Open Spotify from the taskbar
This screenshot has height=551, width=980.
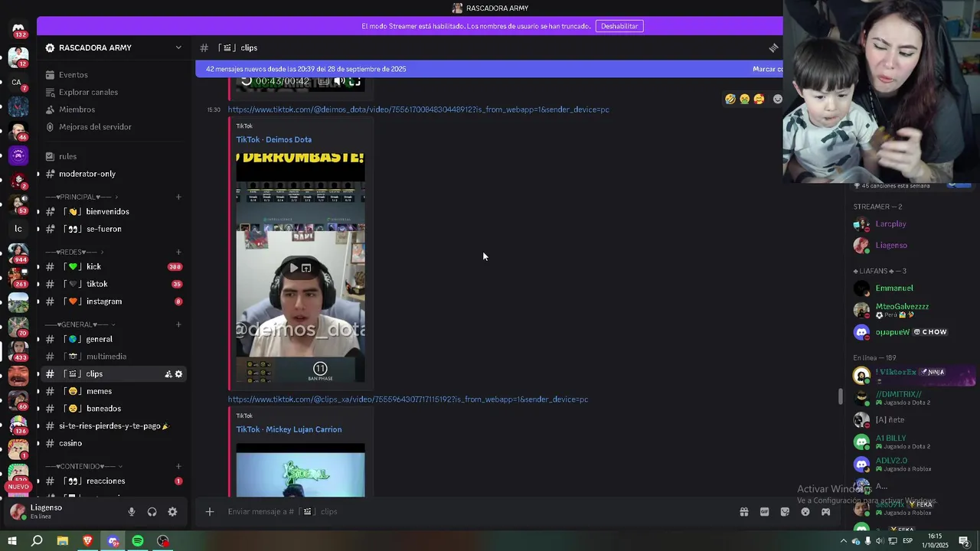pos(138,541)
